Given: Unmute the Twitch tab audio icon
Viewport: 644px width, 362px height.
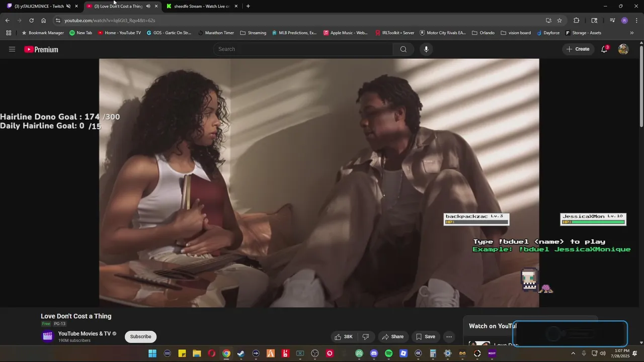Looking at the screenshot, I should point(68,6).
